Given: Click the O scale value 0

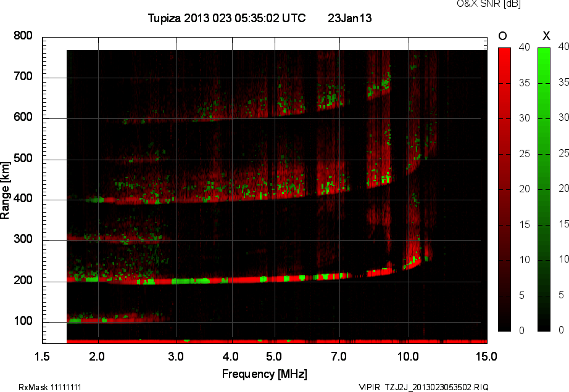Looking at the screenshot, I should 522,330.
